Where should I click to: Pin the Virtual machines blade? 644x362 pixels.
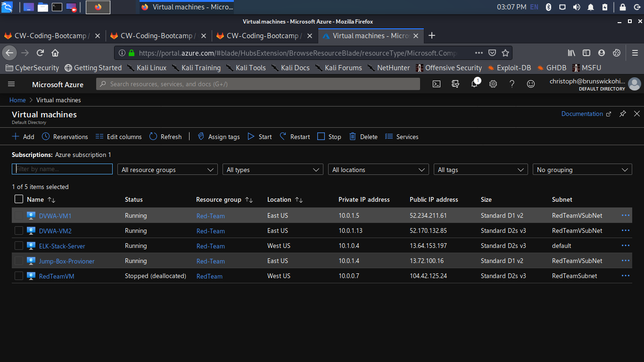[623, 114]
